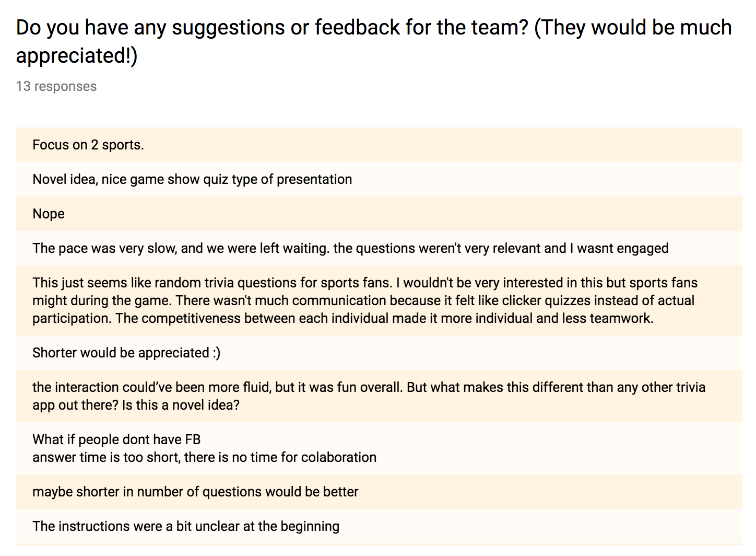Click the '13 responses' count label
Image resolution: width=756 pixels, height=556 pixels.
pyautogui.click(x=56, y=86)
